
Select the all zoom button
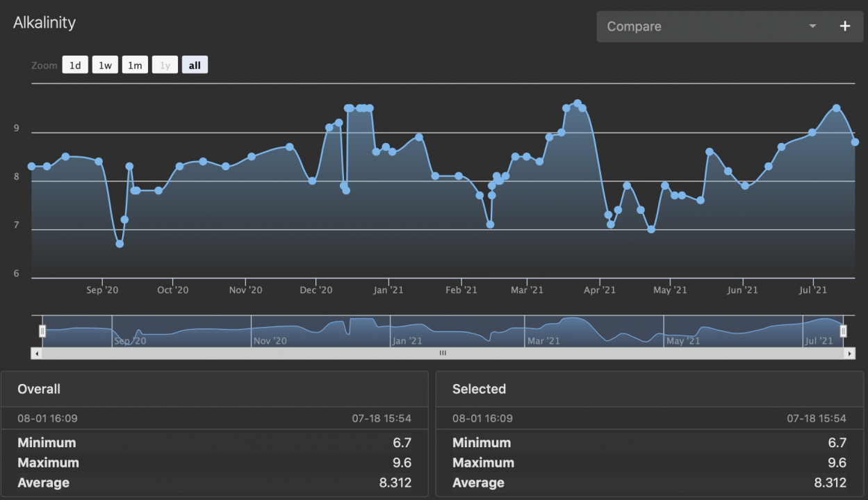[195, 65]
